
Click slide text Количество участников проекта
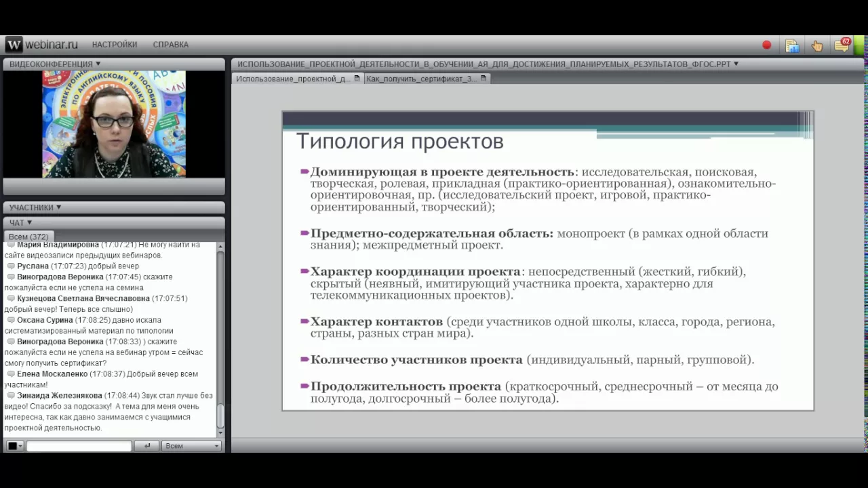point(416,360)
